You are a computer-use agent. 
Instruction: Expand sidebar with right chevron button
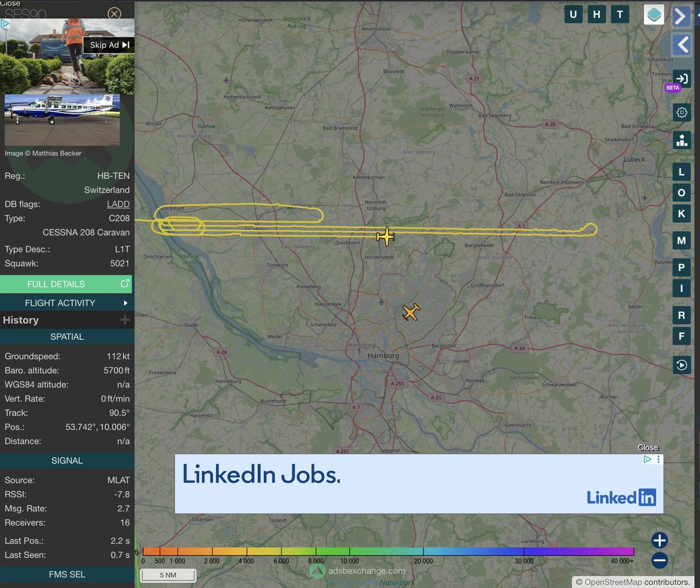click(x=681, y=16)
